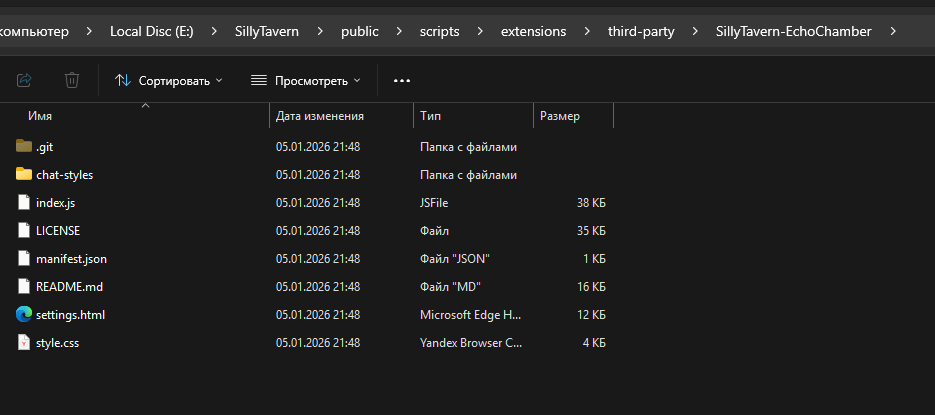Navigate to the extensions breadcrumb
Image resolution: width=935 pixels, height=415 pixels.
533,31
